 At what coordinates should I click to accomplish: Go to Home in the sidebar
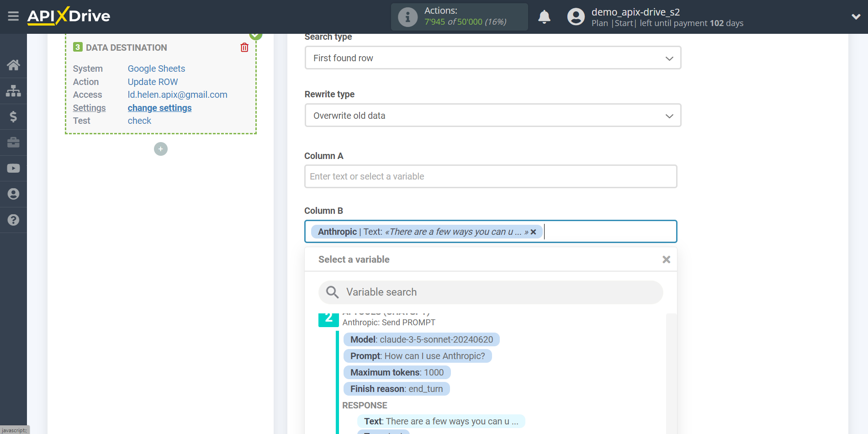click(x=13, y=65)
